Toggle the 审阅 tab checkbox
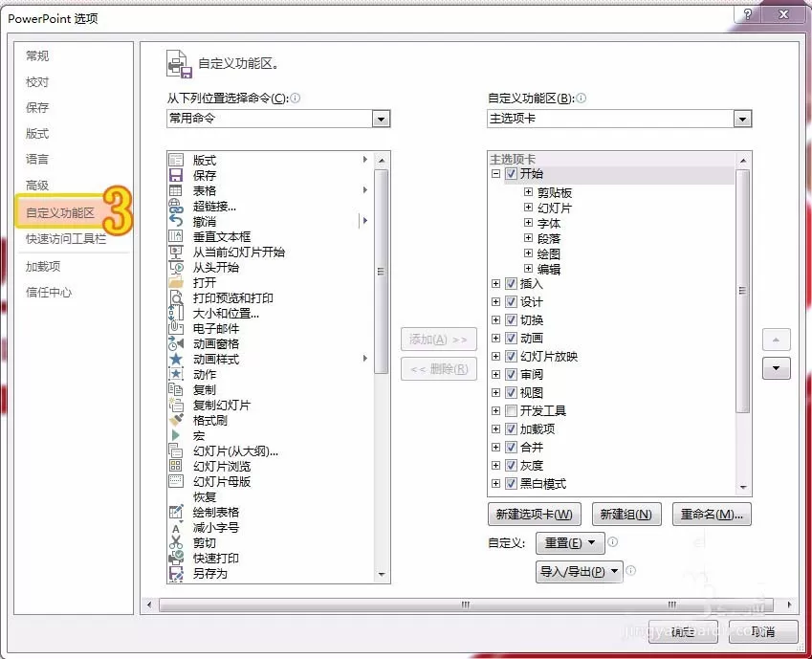The height and width of the screenshot is (659, 812). pyautogui.click(x=511, y=374)
